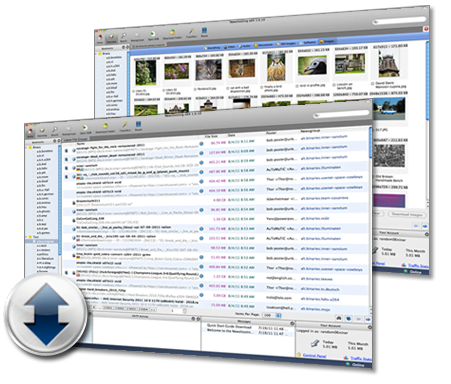The image size is (451, 384).
Task: Click the binoculars icon below the file list
Action: tap(339, 318)
